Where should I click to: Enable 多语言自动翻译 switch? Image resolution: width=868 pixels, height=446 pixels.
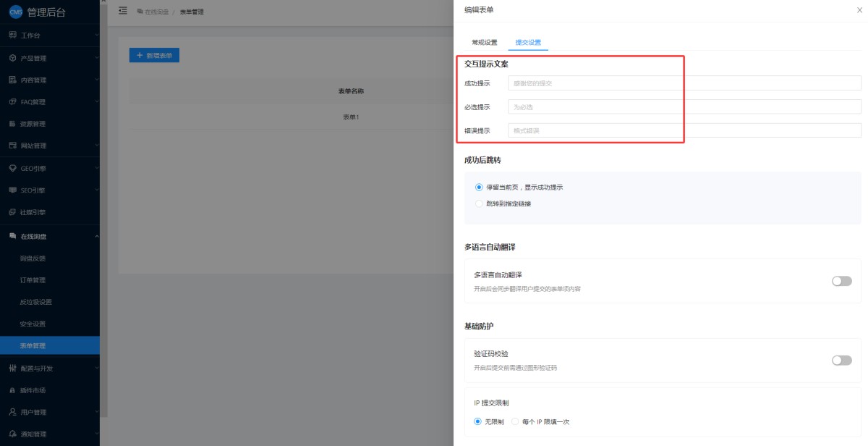click(x=841, y=281)
